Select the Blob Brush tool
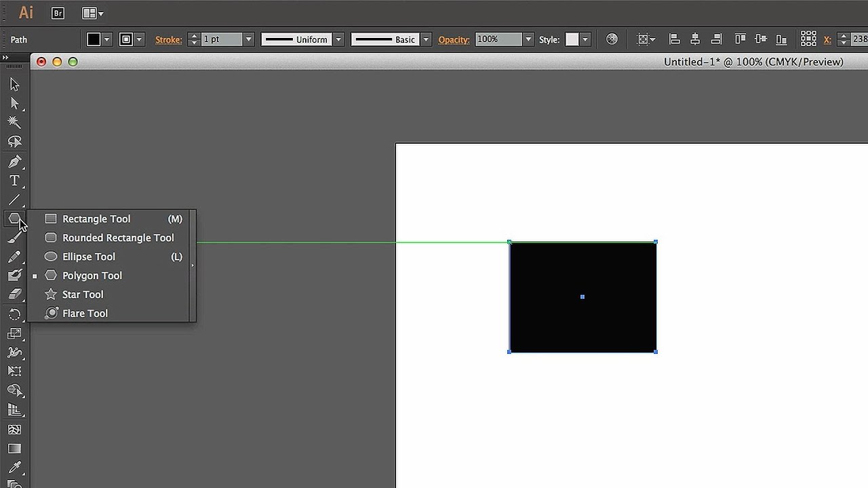 coord(14,275)
